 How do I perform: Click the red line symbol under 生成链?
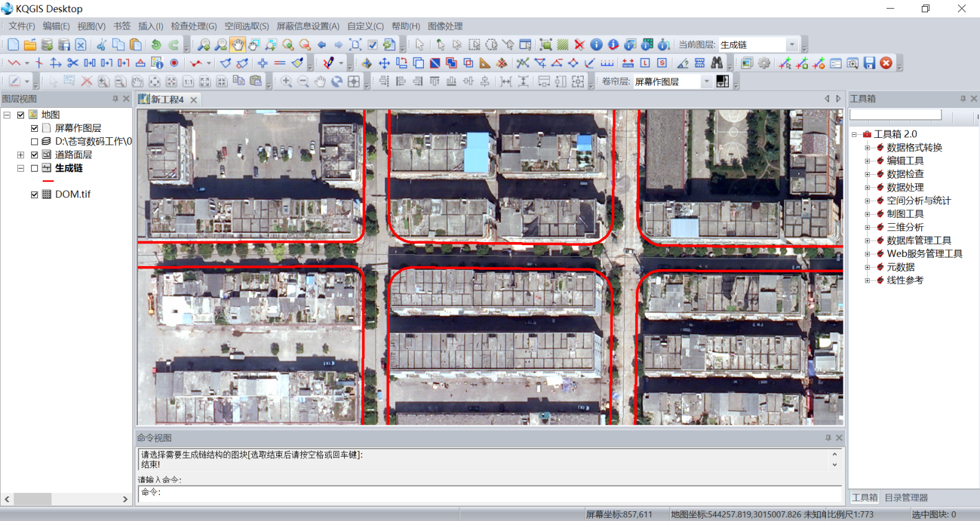(x=48, y=181)
